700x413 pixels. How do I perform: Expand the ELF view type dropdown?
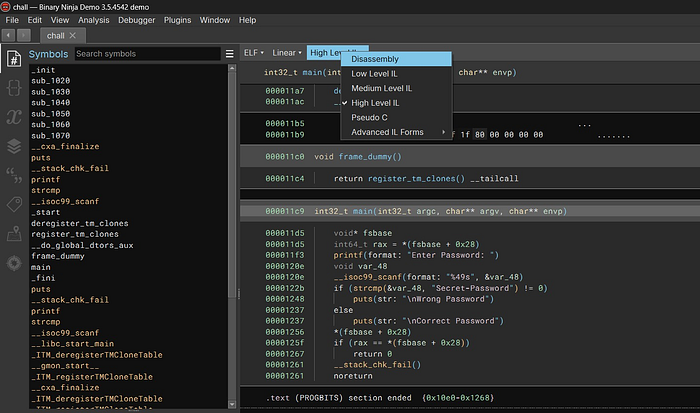click(253, 52)
